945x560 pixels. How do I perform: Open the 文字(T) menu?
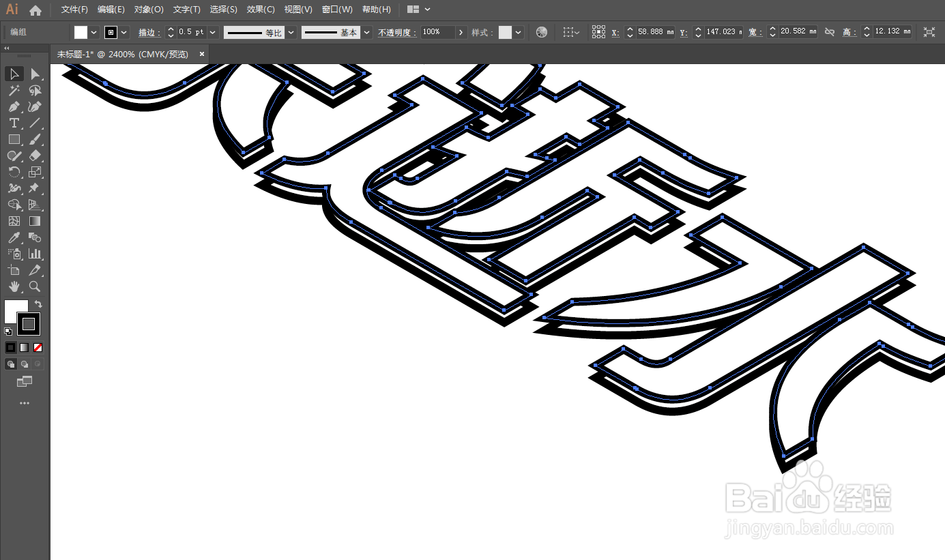pos(187,10)
